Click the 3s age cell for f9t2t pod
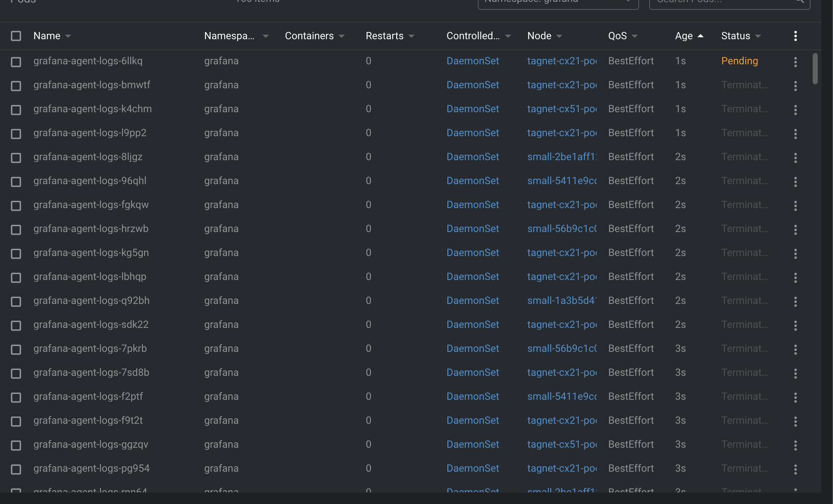Image resolution: width=833 pixels, height=504 pixels. (x=680, y=420)
